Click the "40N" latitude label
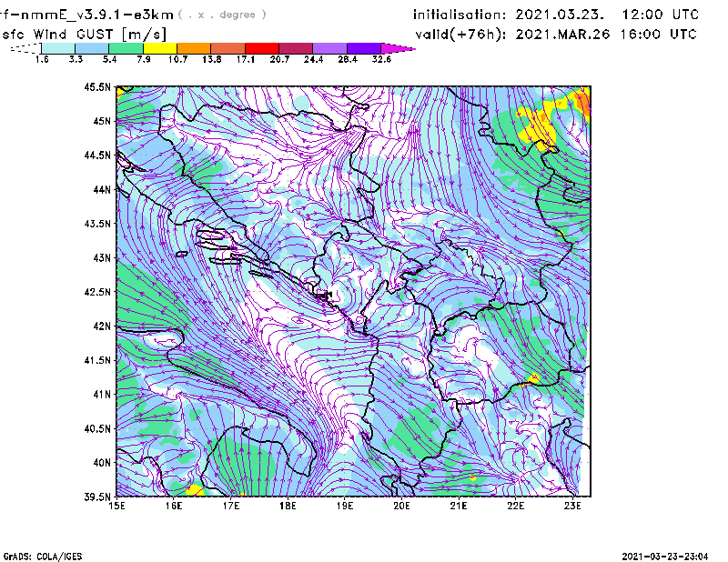The width and height of the screenshot is (728, 562). pyautogui.click(x=102, y=463)
